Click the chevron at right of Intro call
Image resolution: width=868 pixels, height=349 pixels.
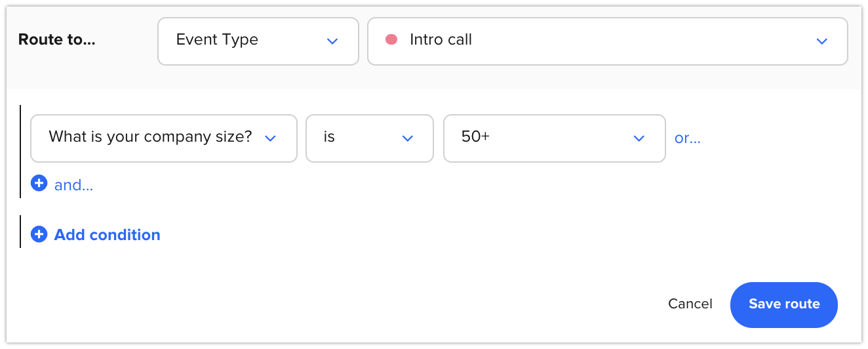(821, 41)
